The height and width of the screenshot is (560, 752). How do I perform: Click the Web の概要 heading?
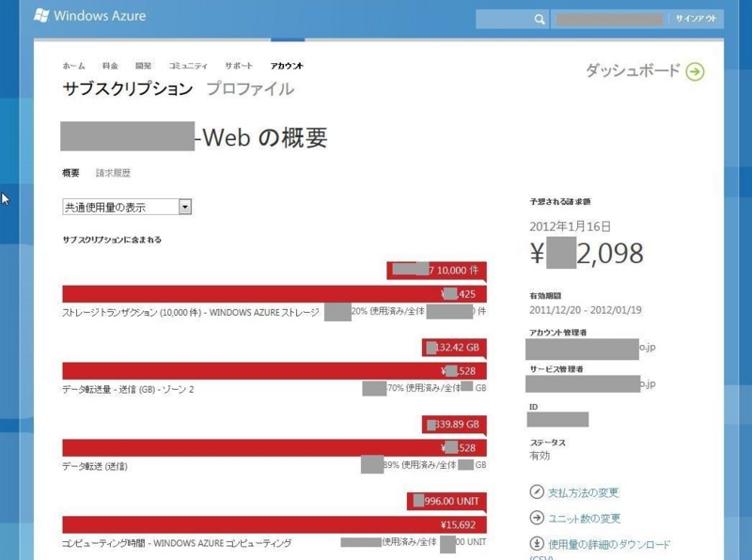261,137
